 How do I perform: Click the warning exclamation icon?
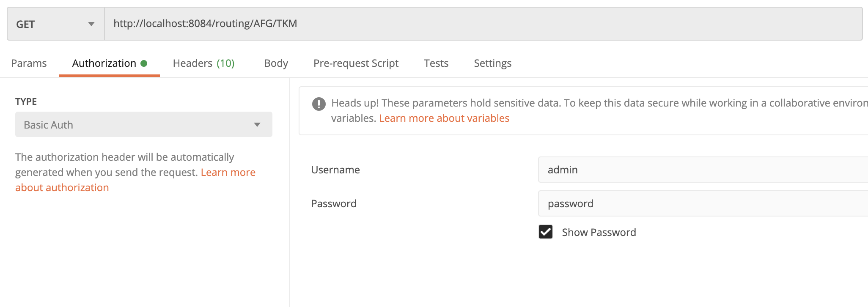tap(319, 104)
